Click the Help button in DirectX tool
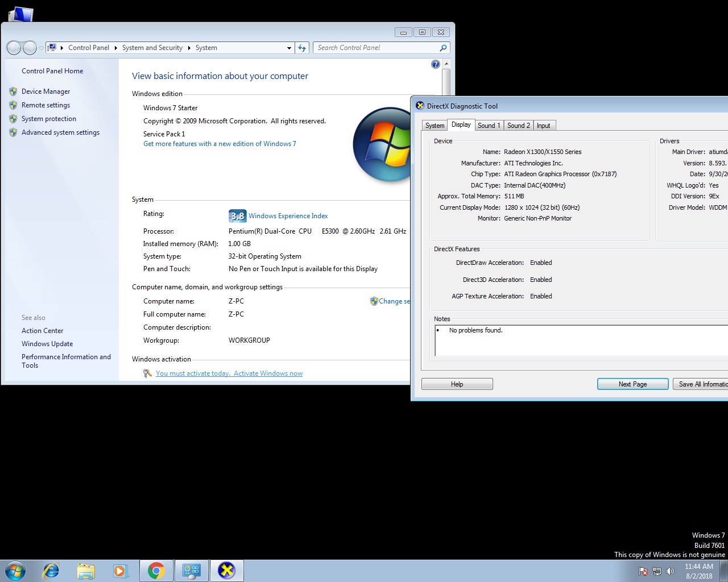The image size is (728, 582). [457, 384]
